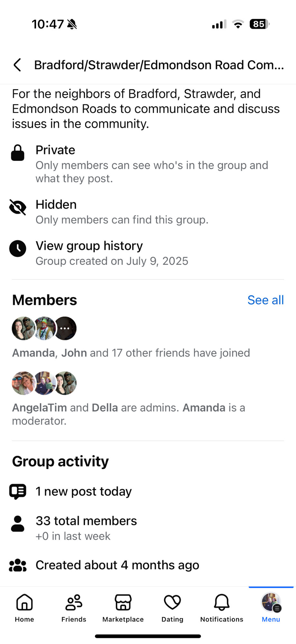The image size is (296, 644).
Task: Tap See all members link
Action: click(265, 300)
